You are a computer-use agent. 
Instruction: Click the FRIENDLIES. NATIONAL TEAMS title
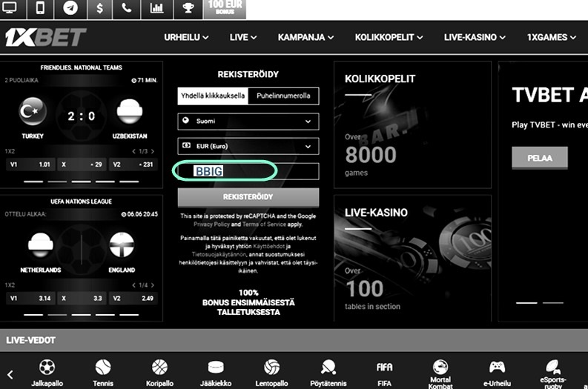coord(82,68)
